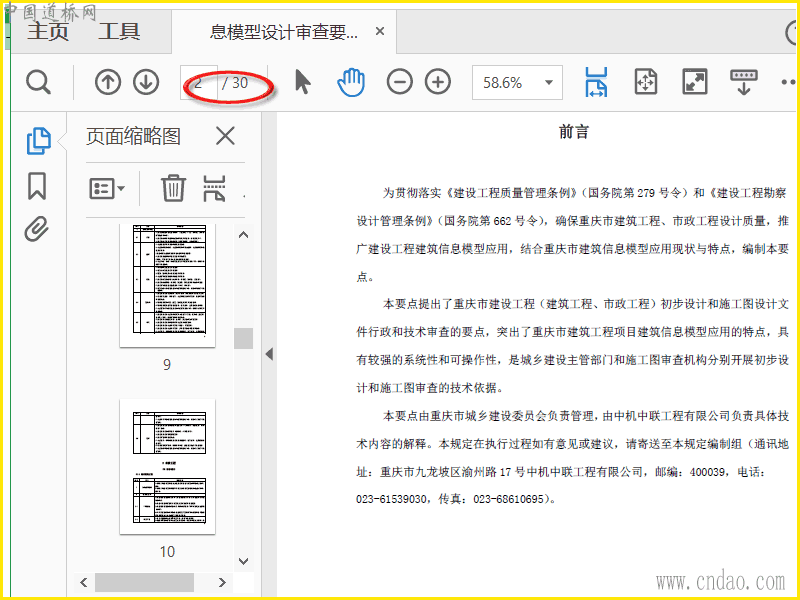The height and width of the screenshot is (600, 800).
Task: Zoom out with the minus button
Action: (x=399, y=82)
